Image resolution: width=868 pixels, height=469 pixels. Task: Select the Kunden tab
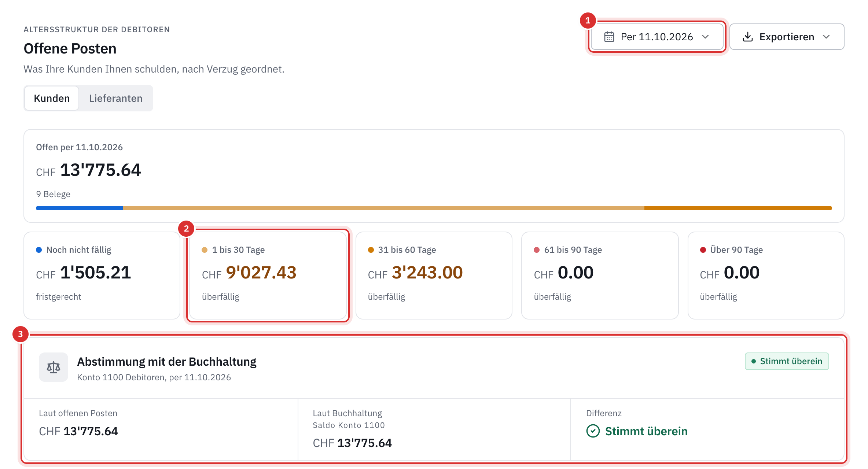point(52,98)
